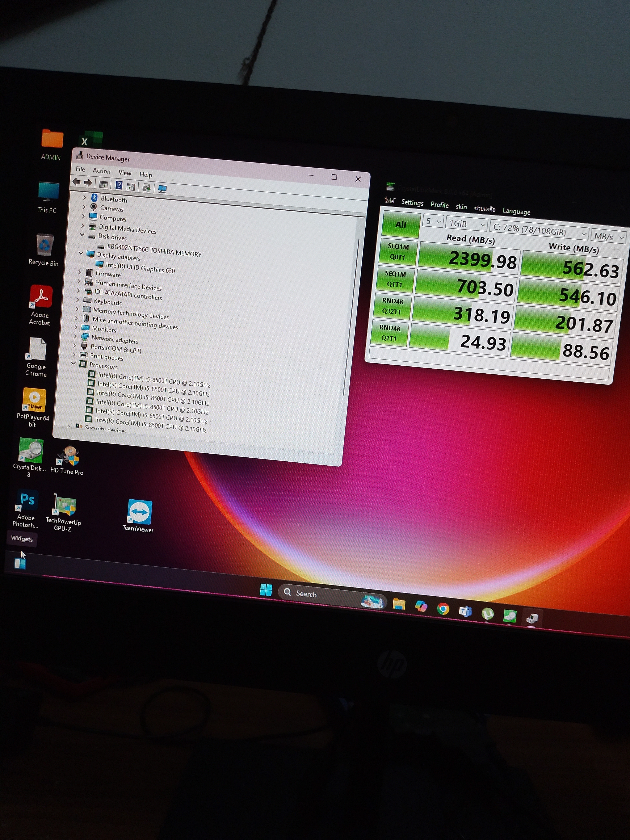Run the SEQ1M Q1T1 test
Image resolution: width=630 pixels, height=840 pixels.
pyautogui.click(x=395, y=279)
